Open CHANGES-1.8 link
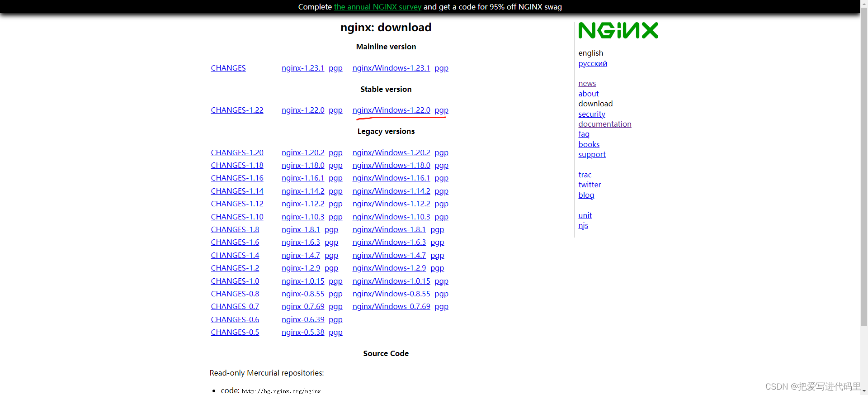Image resolution: width=868 pixels, height=395 pixels. [235, 229]
